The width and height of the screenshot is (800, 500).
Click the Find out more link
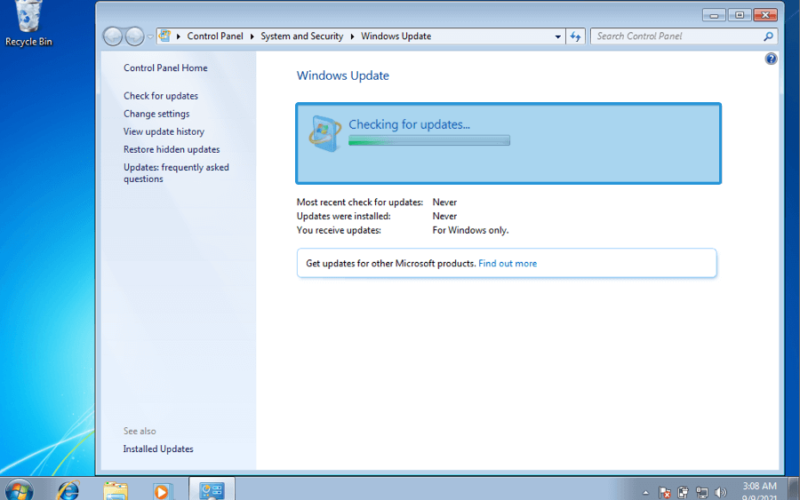tap(508, 264)
